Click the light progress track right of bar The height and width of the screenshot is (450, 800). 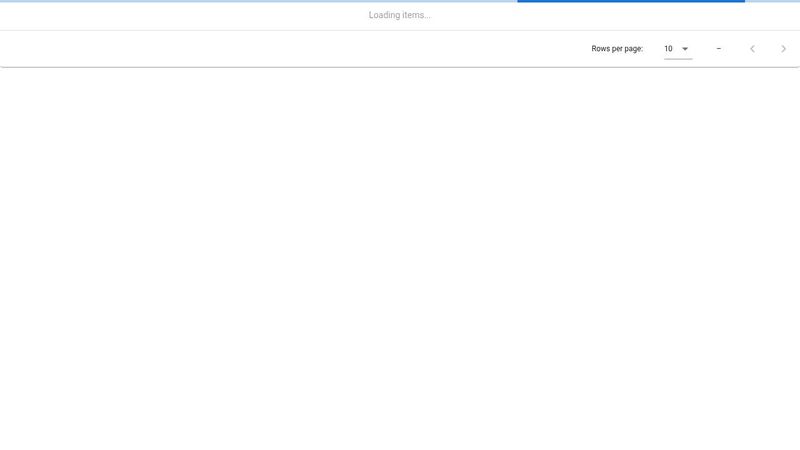[772, 1]
